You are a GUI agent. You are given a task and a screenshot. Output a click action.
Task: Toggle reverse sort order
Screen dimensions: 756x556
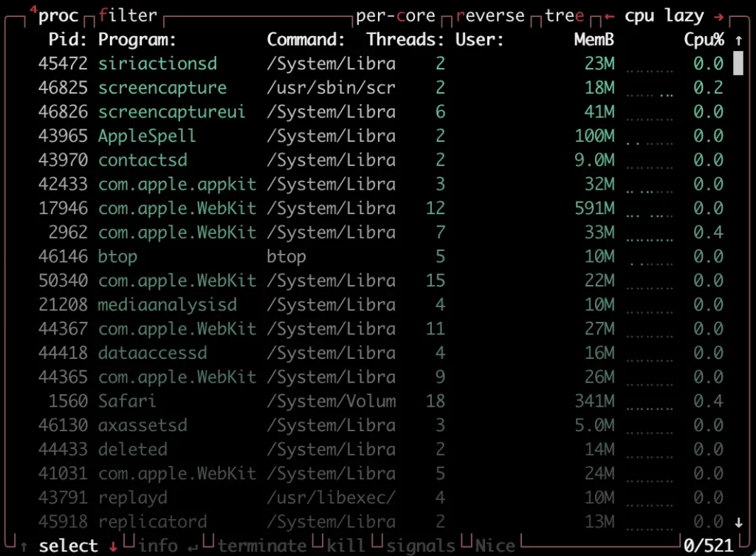[x=490, y=16]
